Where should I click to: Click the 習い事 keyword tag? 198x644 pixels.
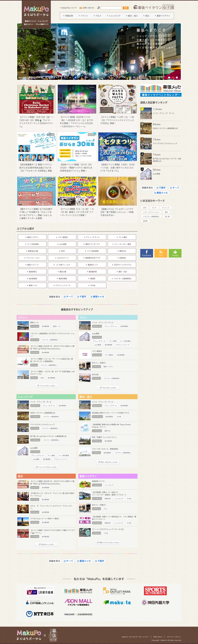[x=167, y=216]
